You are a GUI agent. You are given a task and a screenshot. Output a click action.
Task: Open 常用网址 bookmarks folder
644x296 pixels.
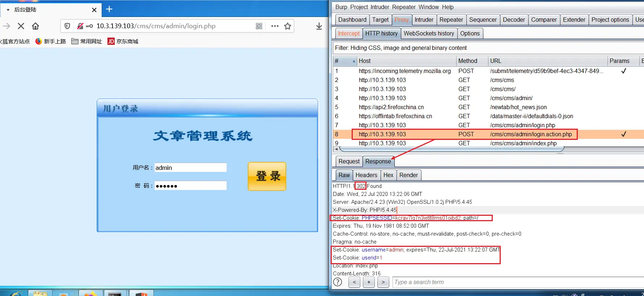tap(87, 41)
